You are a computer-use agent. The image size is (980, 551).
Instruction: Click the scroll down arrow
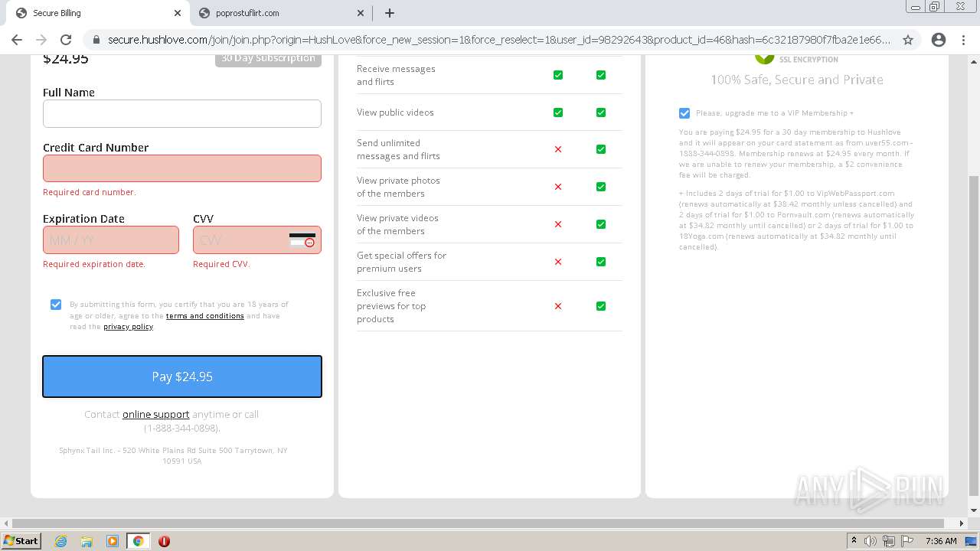(974, 510)
